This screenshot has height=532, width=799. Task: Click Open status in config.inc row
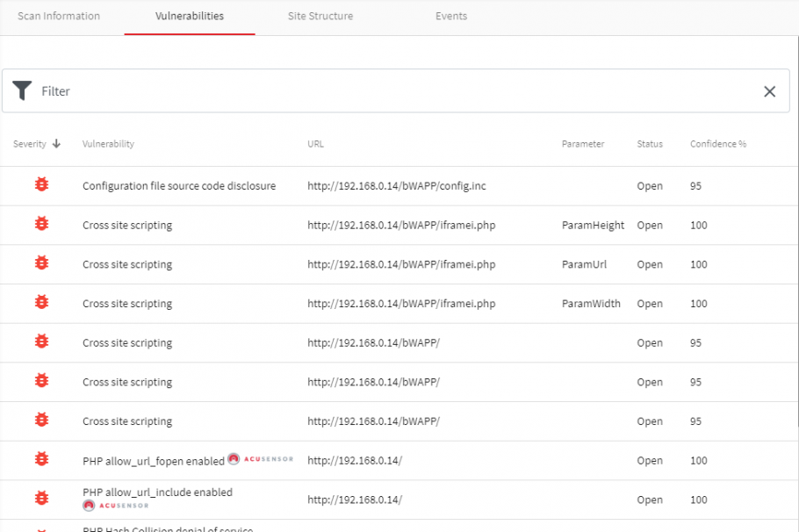pyautogui.click(x=650, y=186)
